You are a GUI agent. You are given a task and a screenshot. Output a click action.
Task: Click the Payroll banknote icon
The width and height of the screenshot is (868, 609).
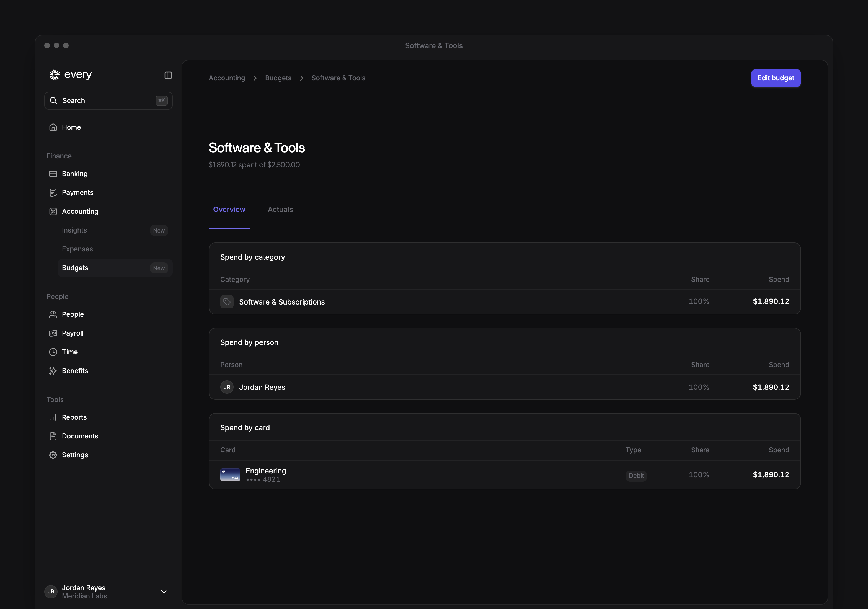[x=53, y=333]
